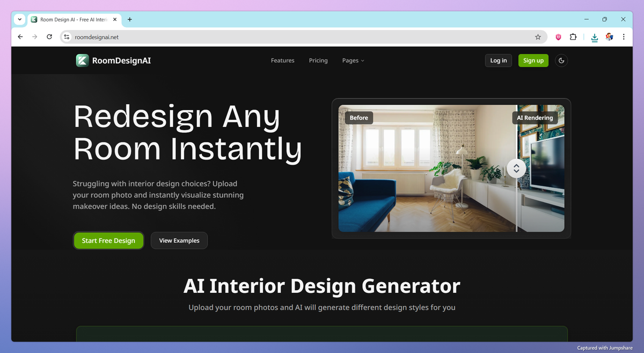Screen dimensions: 644x353
Task: Open the tab search chevron dropdown
Action: tap(19, 19)
